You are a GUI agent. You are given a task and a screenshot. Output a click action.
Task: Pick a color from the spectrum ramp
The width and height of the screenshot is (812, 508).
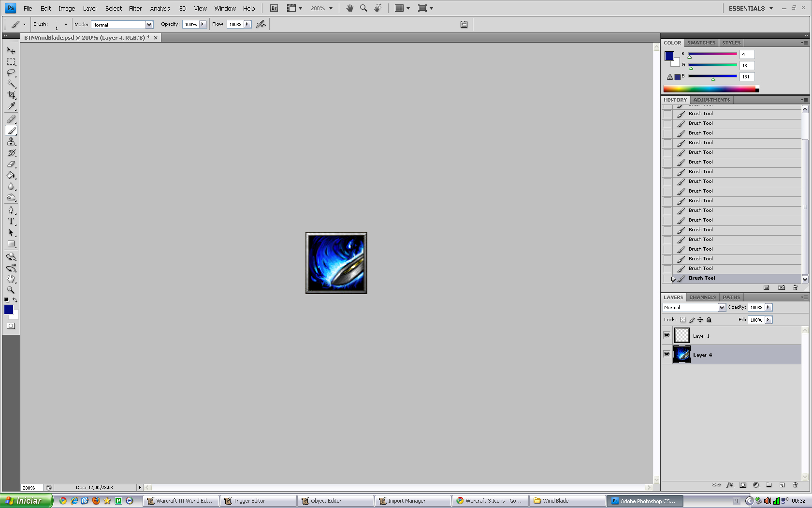click(709, 89)
